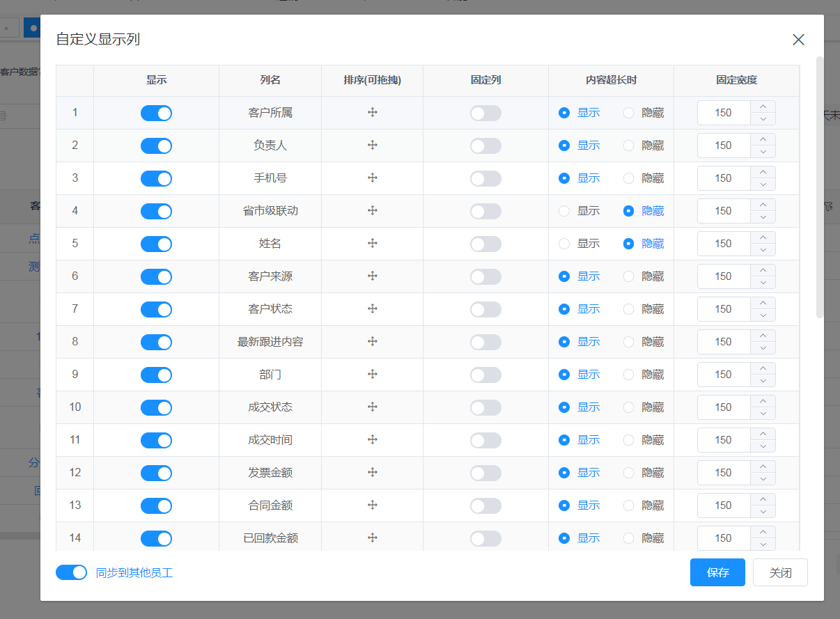
Task: Enable fixed column switch for 客户来源
Action: 485,276
